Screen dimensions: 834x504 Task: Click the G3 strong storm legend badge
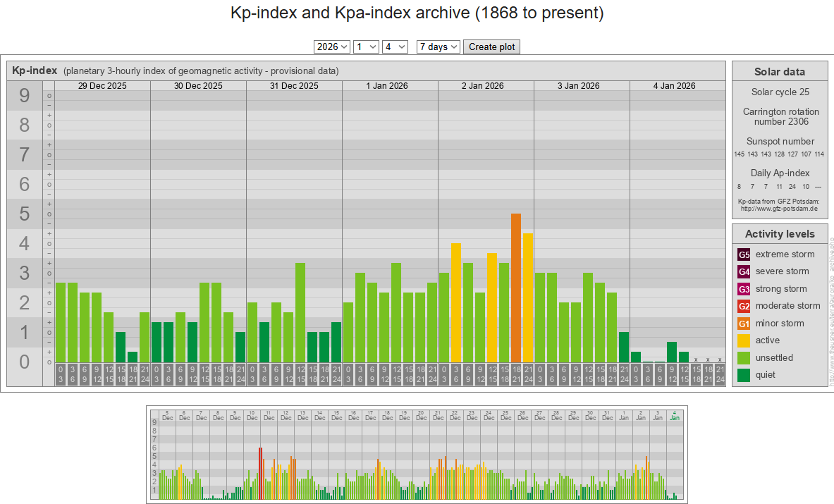coord(744,289)
